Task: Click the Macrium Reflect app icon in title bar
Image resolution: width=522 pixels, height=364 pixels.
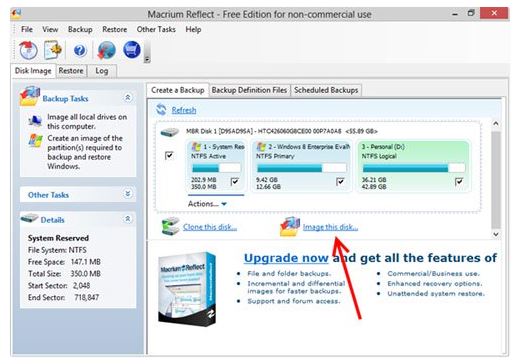Action: click(x=16, y=13)
